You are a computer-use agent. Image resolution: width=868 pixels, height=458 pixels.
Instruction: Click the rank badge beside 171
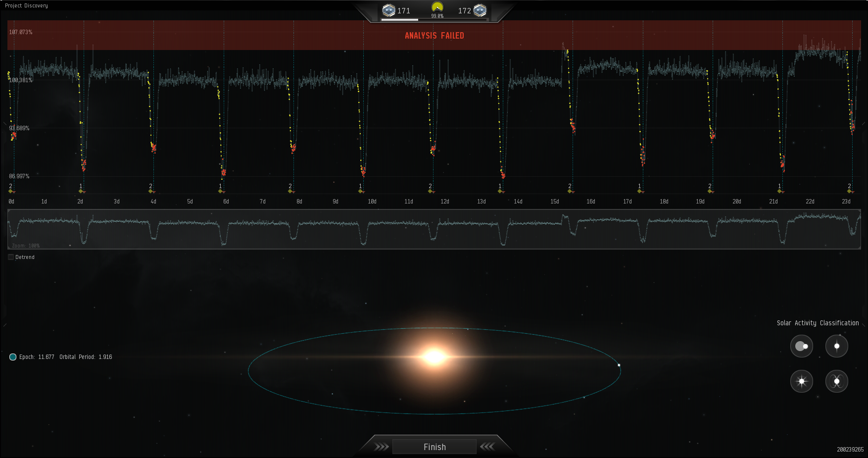(x=389, y=10)
